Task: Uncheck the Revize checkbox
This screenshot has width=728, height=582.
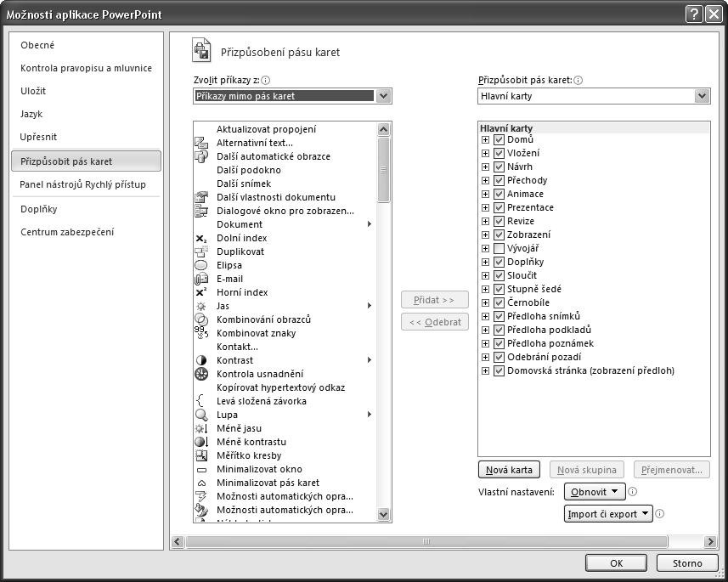Action: [x=499, y=221]
